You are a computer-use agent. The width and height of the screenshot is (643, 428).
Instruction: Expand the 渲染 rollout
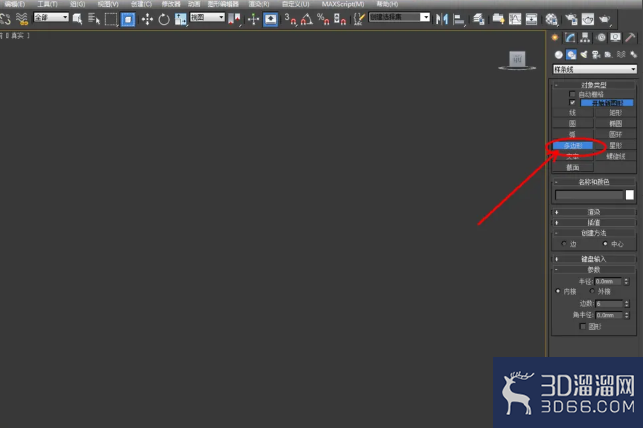tap(594, 212)
